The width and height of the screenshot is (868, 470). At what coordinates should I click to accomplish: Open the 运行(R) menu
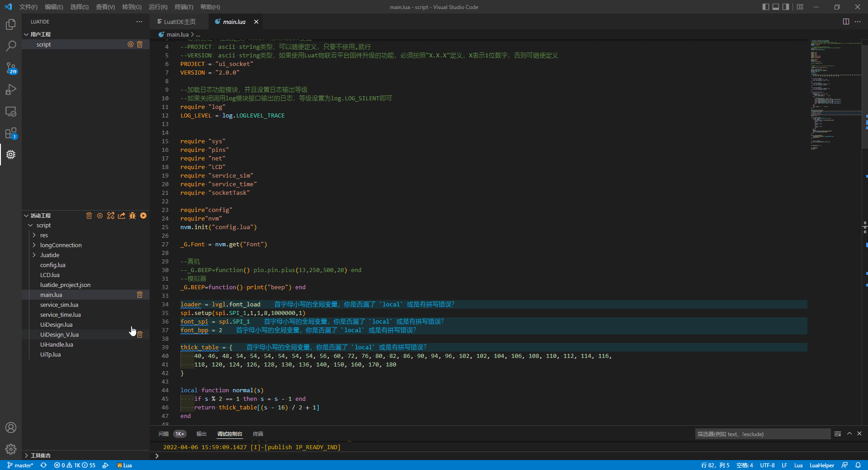(x=158, y=7)
